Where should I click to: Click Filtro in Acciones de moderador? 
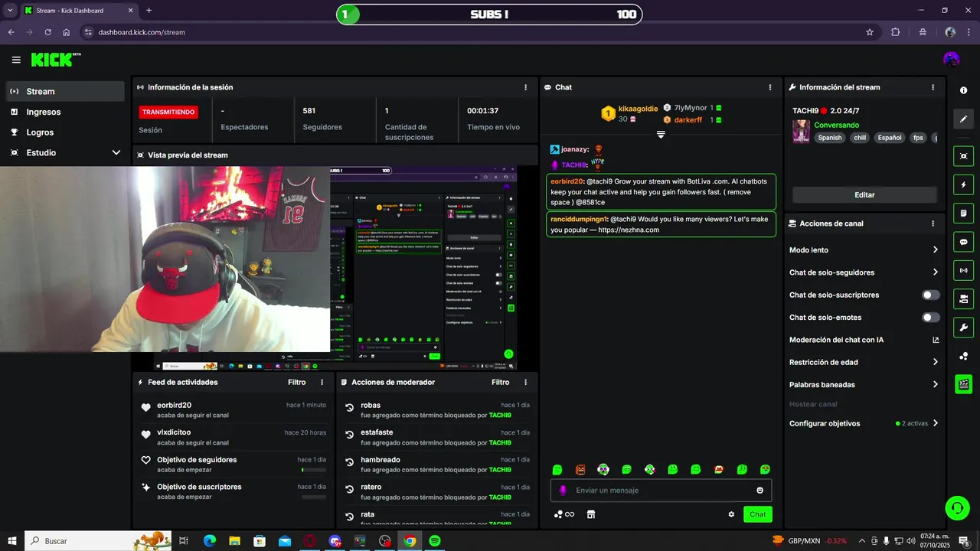[500, 382]
